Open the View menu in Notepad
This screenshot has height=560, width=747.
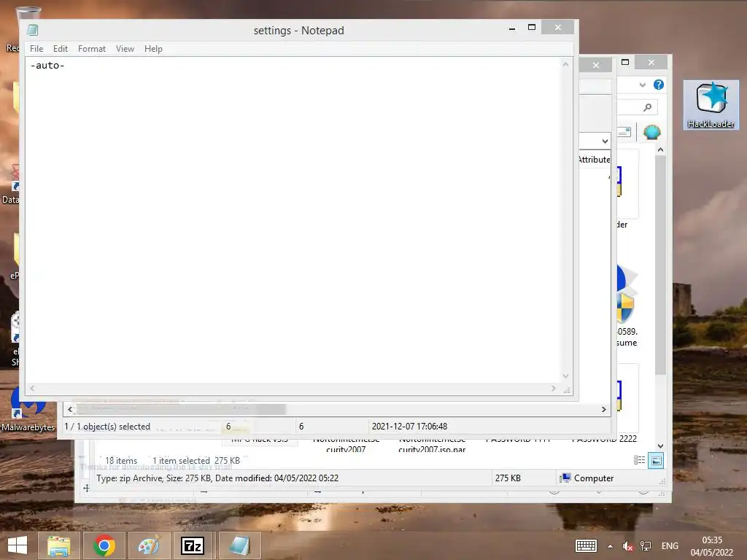coord(125,49)
